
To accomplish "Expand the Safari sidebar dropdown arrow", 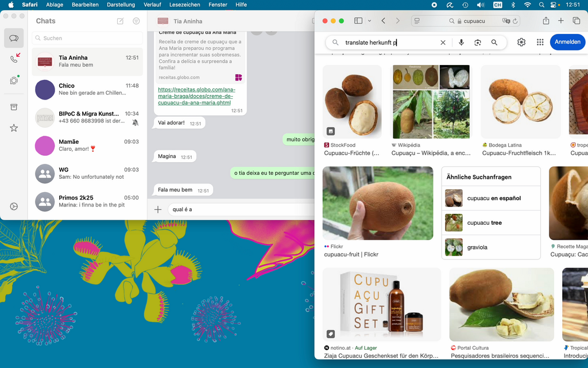I will tap(369, 21).
